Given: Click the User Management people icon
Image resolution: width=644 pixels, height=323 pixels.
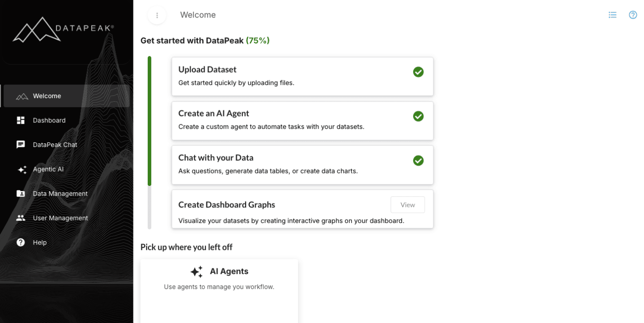Looking at the screenshot, I should 21,218.
